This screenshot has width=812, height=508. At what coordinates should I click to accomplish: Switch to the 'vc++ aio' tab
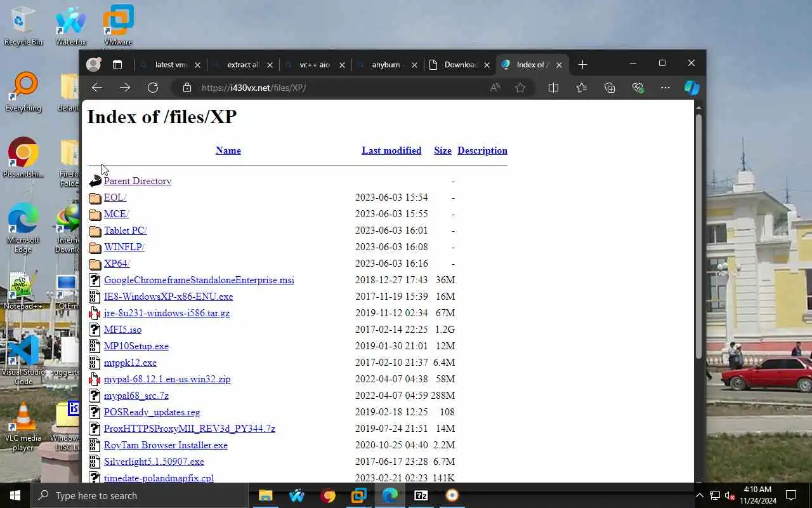[314, 65]
